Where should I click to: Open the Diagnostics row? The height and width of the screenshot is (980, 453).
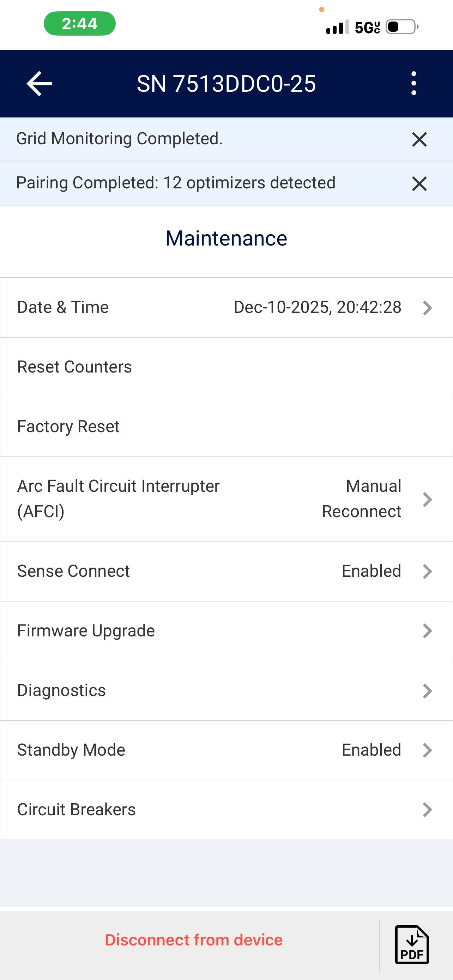(62, 690)
